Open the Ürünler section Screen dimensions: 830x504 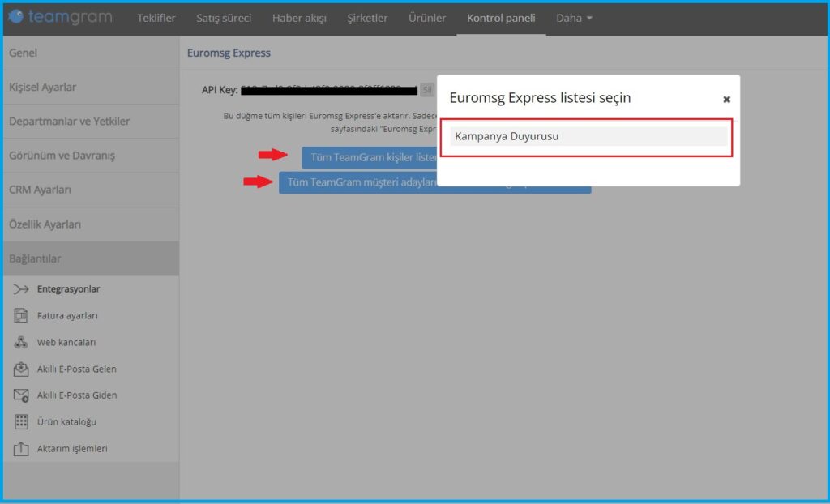pyautogui.click(x=427, y=18)
